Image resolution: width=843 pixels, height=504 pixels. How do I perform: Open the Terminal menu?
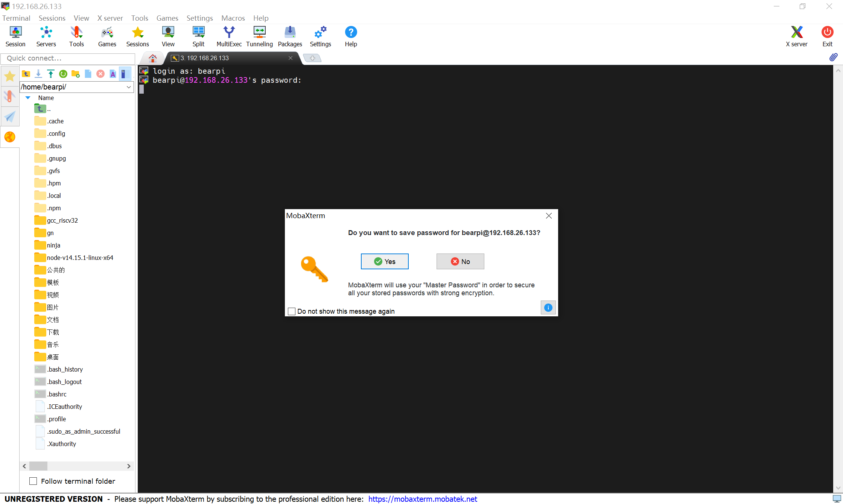click(16, 18)
